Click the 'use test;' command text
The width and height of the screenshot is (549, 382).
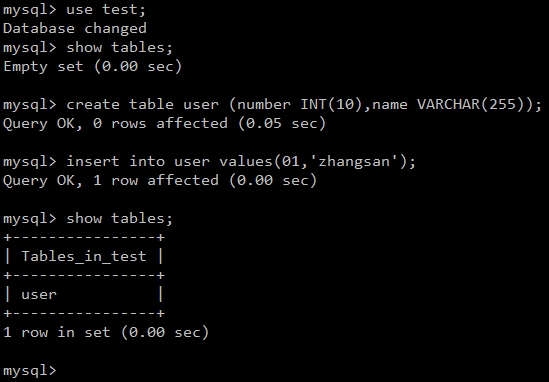[106, 10]
